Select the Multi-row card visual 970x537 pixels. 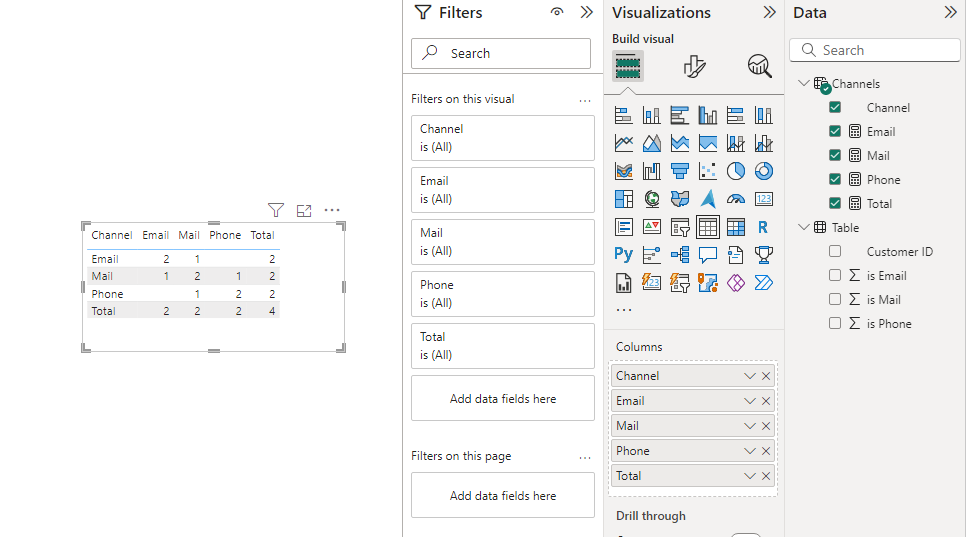624,227
